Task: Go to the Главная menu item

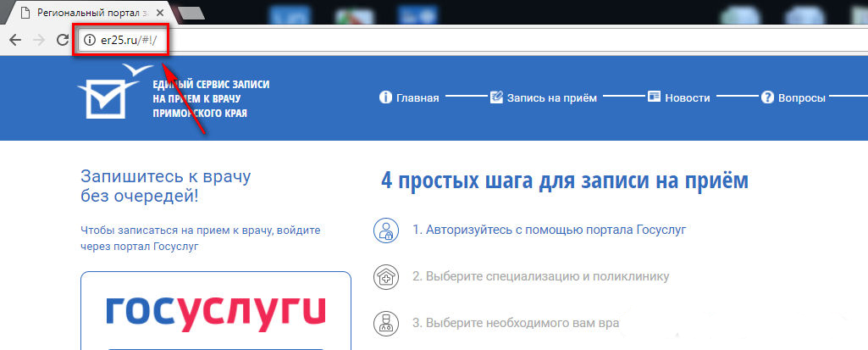Action: pyautogui.click(x=417, y=97)
